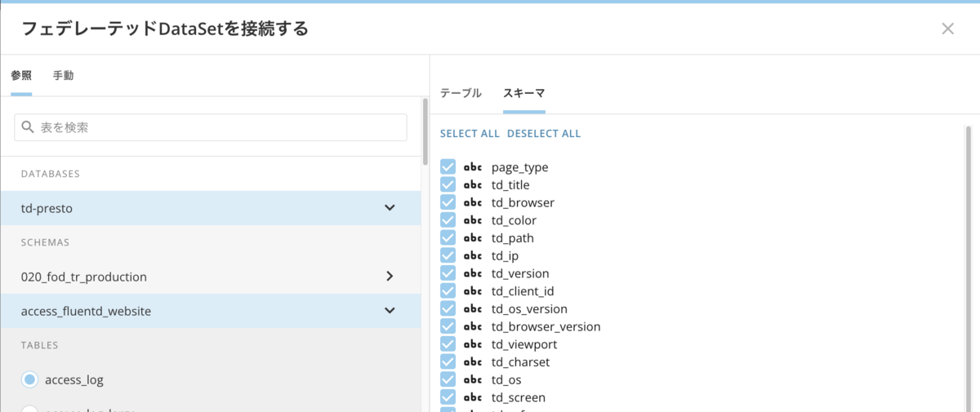Screen dimensions: 980x412
Task: Click the abc type icon beside td_title
Action: pyautogui.click(x=473, y=185)
